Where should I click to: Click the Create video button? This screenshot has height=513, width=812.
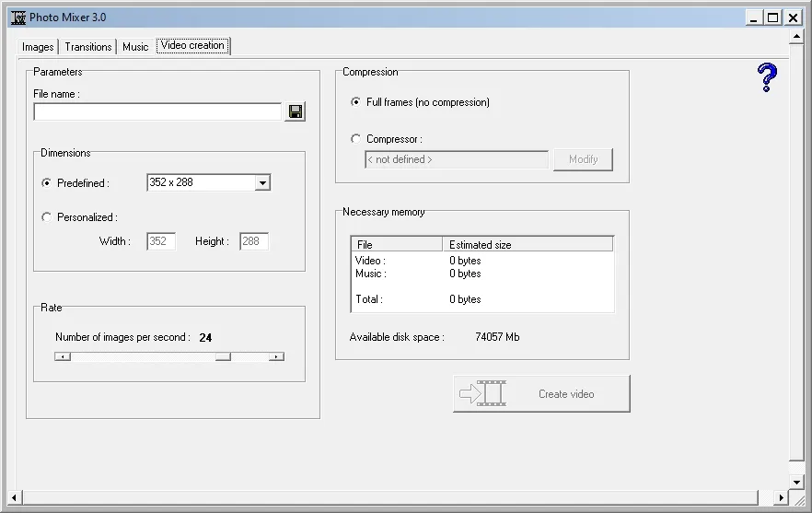(x=541, y=394)
